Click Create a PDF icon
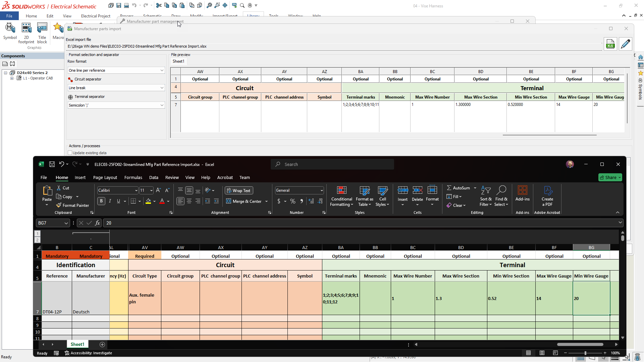This screenshot has height=362, width=644. [x=547, y=196]
